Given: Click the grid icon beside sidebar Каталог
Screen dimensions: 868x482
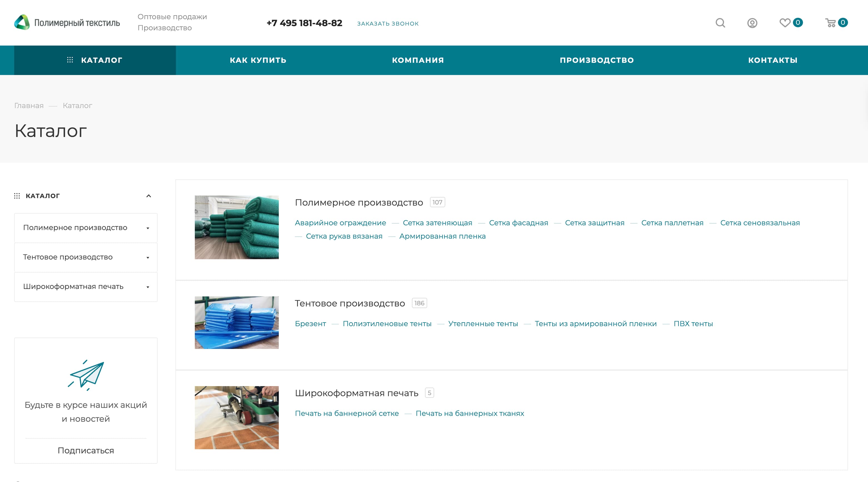Looking at the screenshot, I should point(17,196).
